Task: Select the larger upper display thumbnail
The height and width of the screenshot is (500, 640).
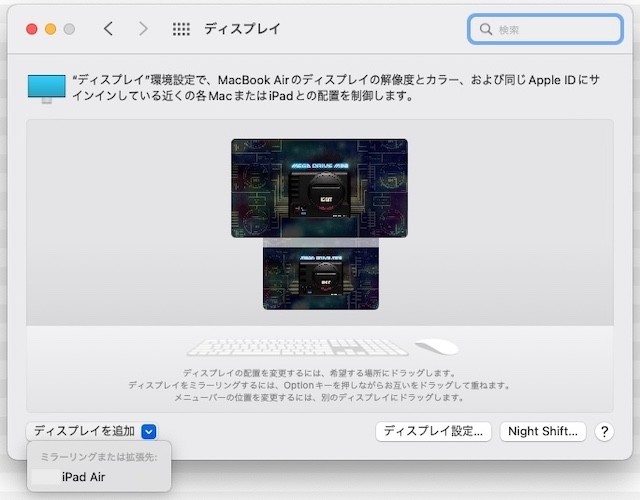Action: pyautogui.click(x=319, y=188)
